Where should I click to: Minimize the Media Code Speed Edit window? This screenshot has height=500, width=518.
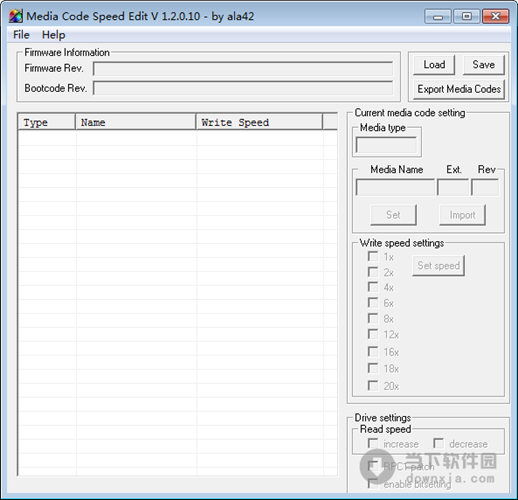point(438,16)
